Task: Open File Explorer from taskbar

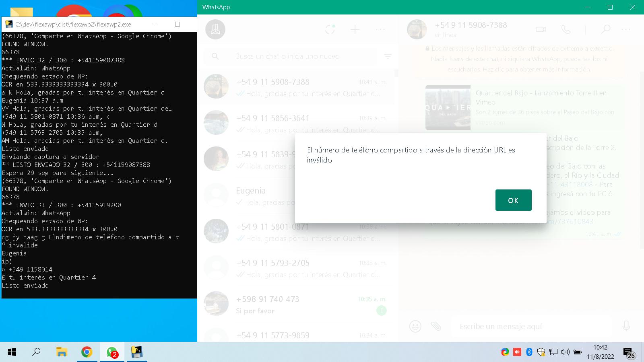Action: click(x=62, y=352)
